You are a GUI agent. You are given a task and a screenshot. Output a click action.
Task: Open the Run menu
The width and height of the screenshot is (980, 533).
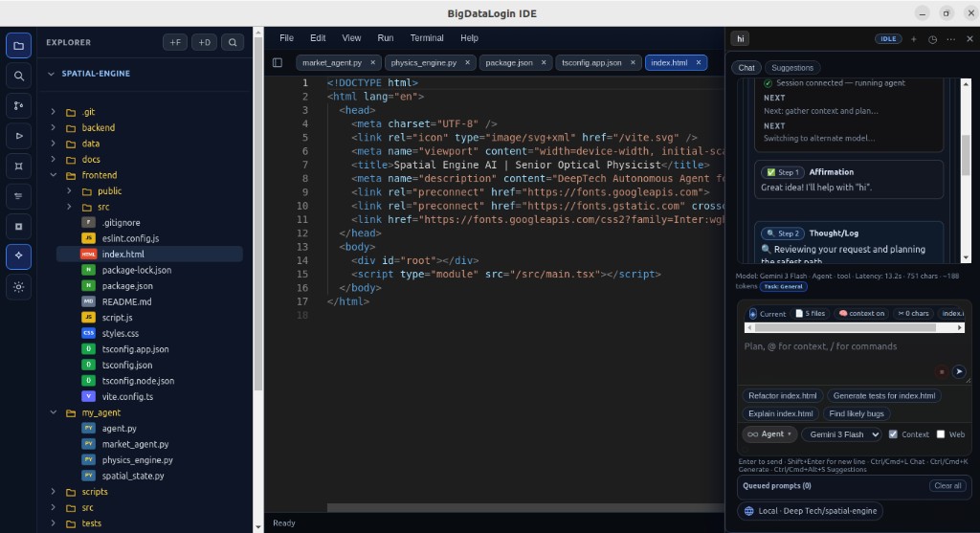[386, 38]
